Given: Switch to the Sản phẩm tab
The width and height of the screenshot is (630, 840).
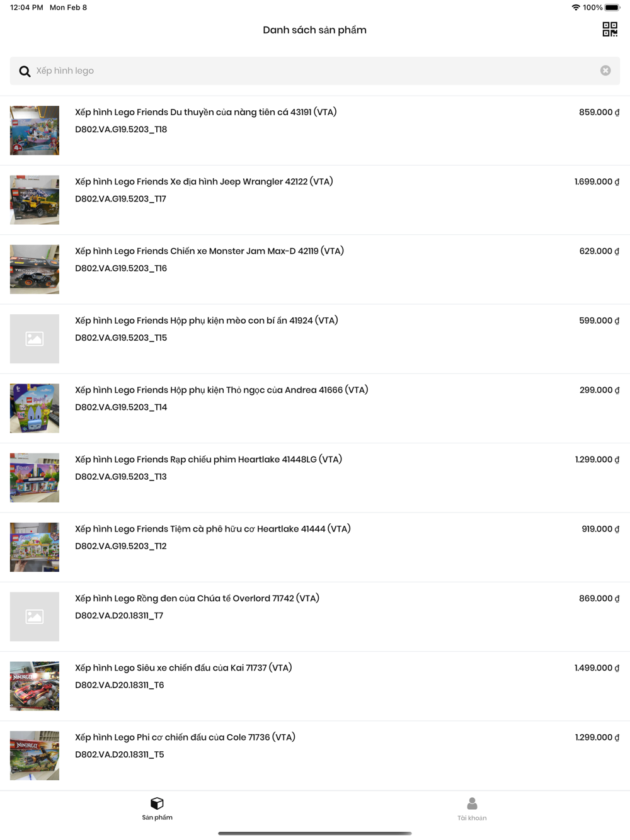Looking at the screenshot, I should pyautogui.click(x=157, y=809).
